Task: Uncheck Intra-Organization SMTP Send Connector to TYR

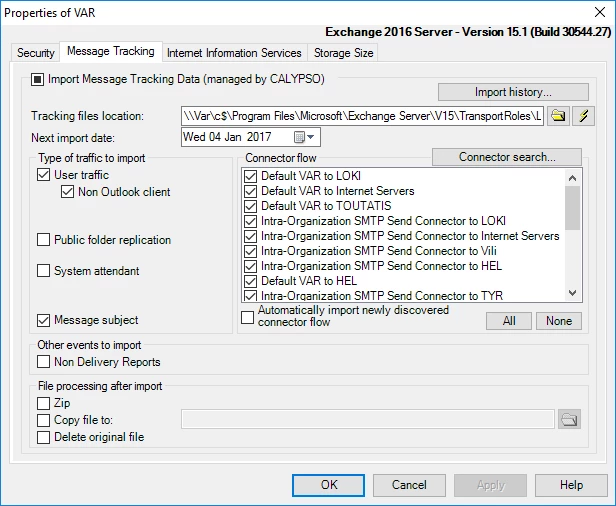Action: [250, 295]
